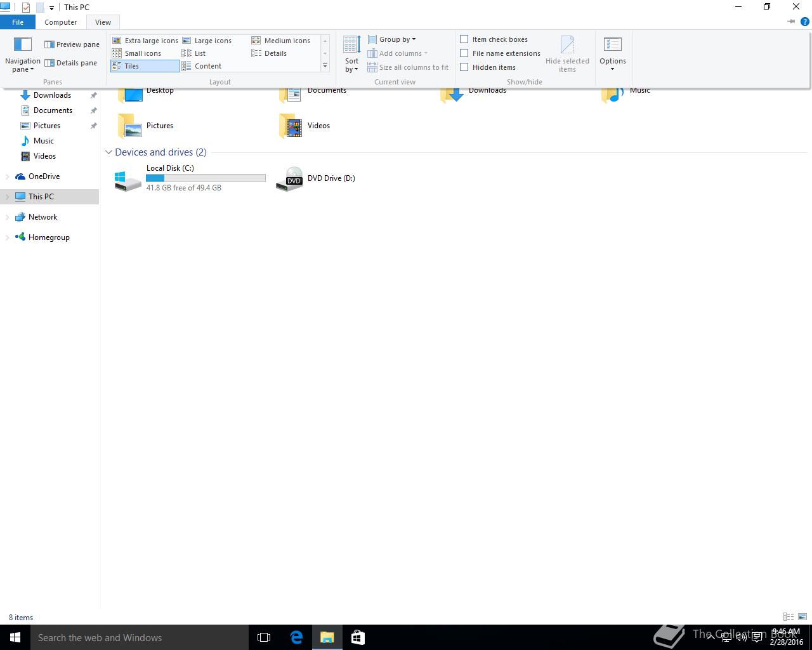The height and width of the screenshot is (650, 812).
Task: Toggle the Details pane
Action: coord(70,63)
